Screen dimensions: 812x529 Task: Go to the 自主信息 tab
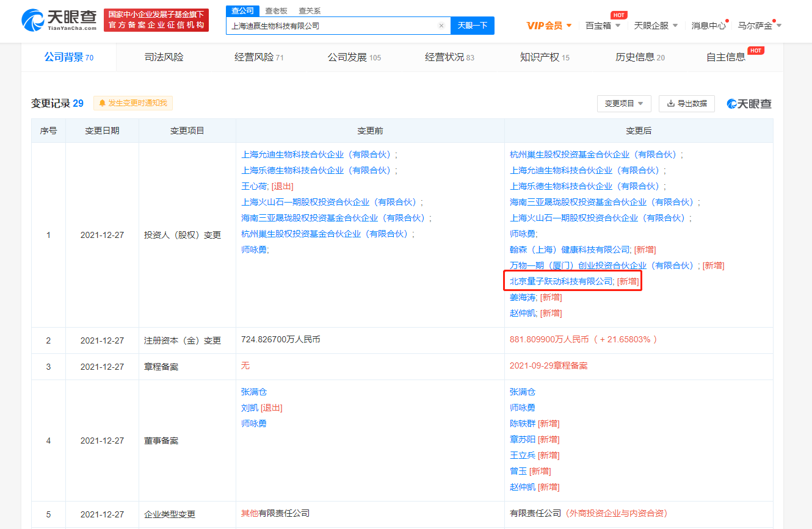click(x=726, y=57)
